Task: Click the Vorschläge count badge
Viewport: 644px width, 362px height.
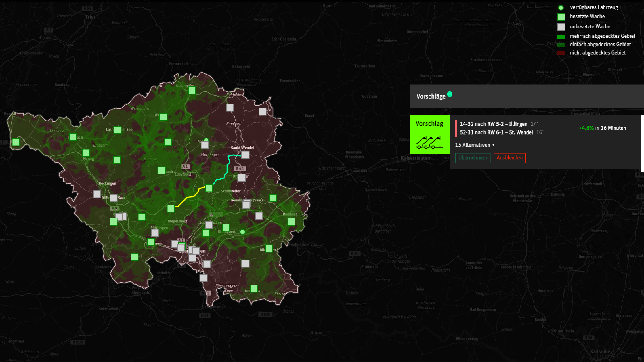Action: pos(450,94)
